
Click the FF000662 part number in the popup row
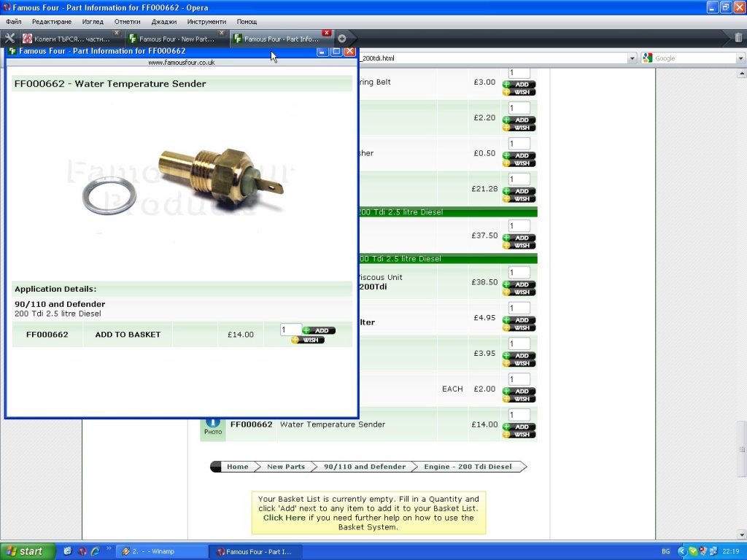(47, 334)
